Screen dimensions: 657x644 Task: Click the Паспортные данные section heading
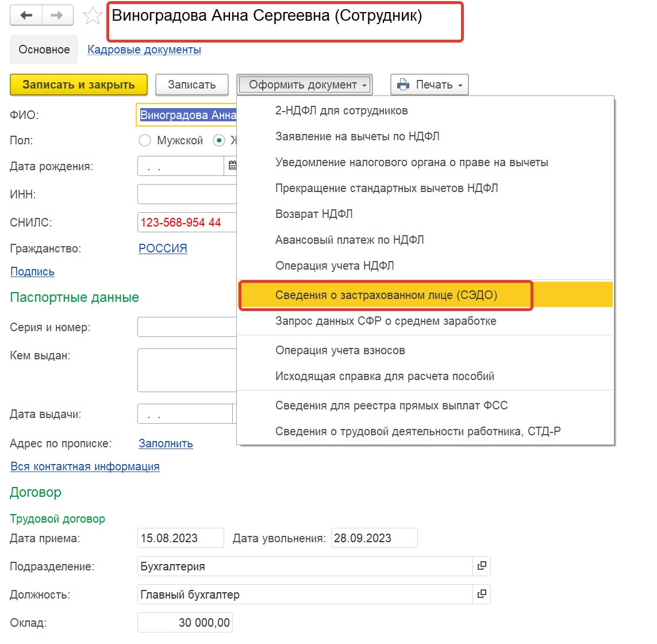[75, 297]
